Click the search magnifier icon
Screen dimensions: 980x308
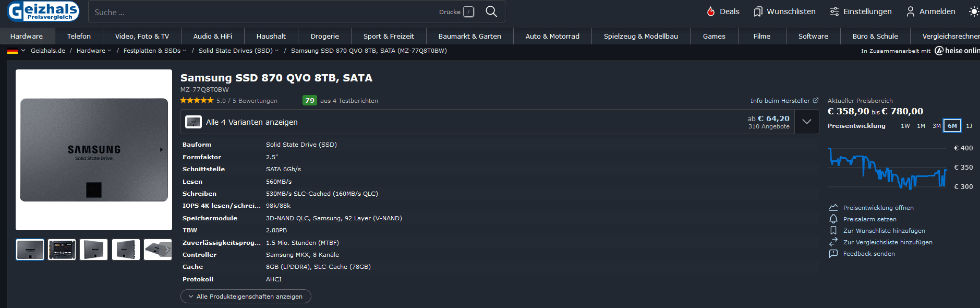point(491,11)
